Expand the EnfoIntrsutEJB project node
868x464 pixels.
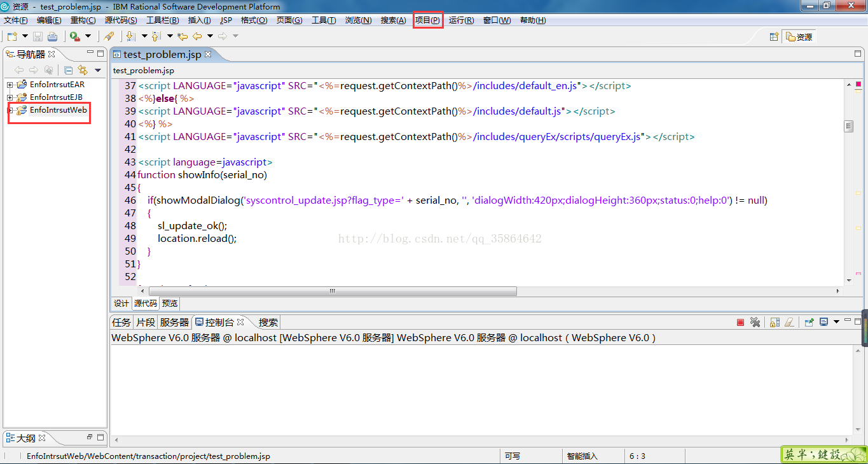click(x=10, y=97)
